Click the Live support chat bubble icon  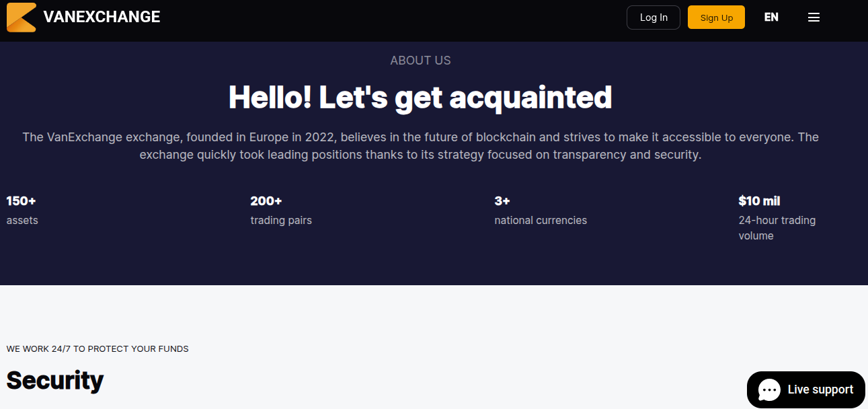coord(769,389)
